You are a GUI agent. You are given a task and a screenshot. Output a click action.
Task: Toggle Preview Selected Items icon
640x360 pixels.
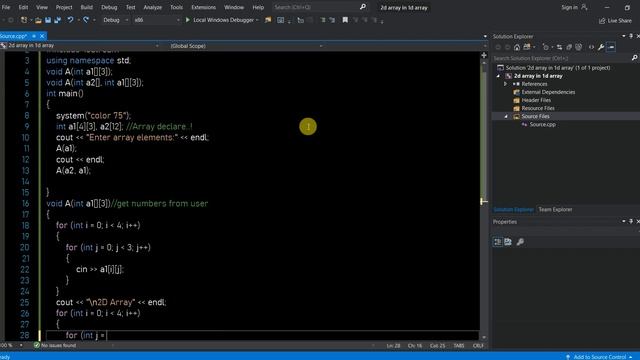click(x=611, y=47)
